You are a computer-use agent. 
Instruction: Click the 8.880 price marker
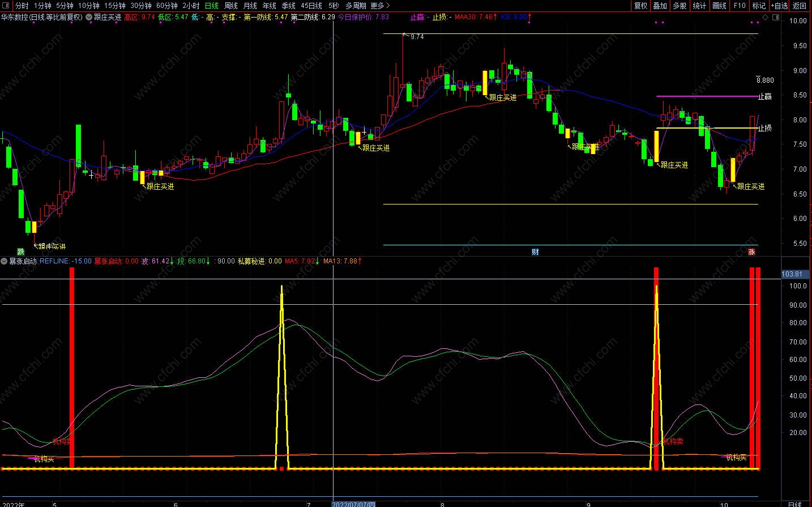click(765, 80)
